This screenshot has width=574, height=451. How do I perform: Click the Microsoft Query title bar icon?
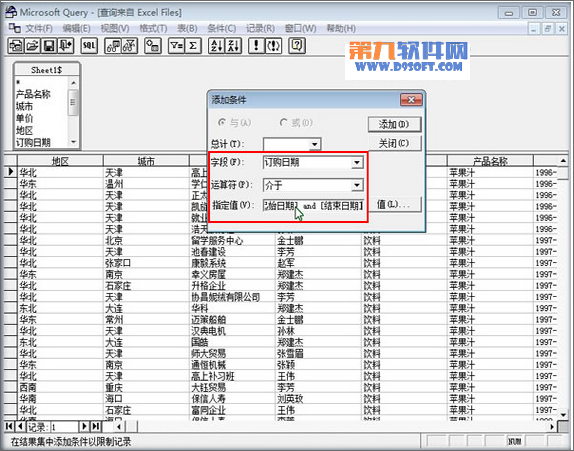[11, 12]
